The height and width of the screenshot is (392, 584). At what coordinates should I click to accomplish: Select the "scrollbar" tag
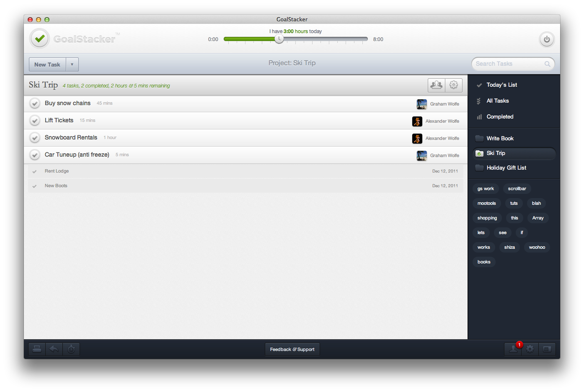pos(517,188)
